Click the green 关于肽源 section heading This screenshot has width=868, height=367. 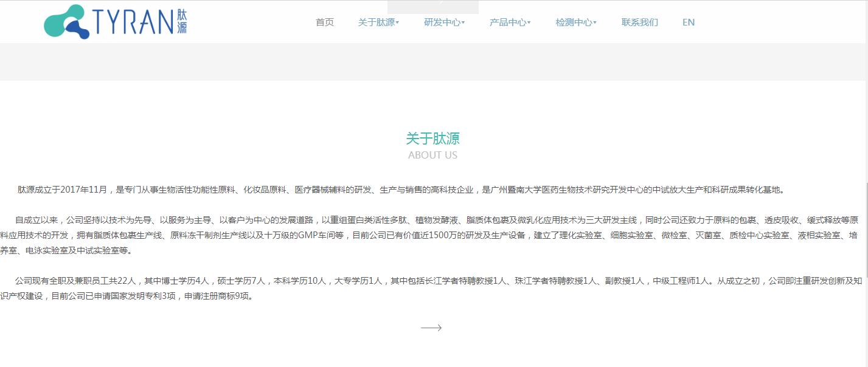tap(432, 139)
